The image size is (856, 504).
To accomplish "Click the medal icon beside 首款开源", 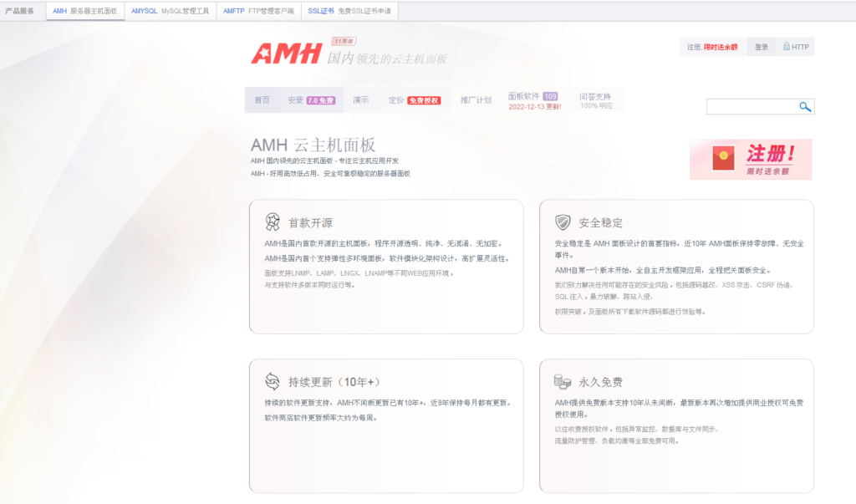I will pyautogui.click(x=273, y=221).
